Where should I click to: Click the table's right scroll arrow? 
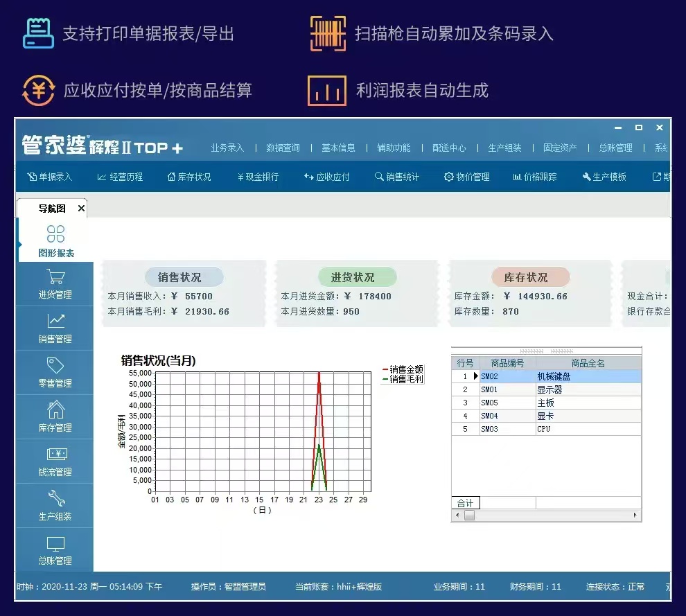pos(635,516)
